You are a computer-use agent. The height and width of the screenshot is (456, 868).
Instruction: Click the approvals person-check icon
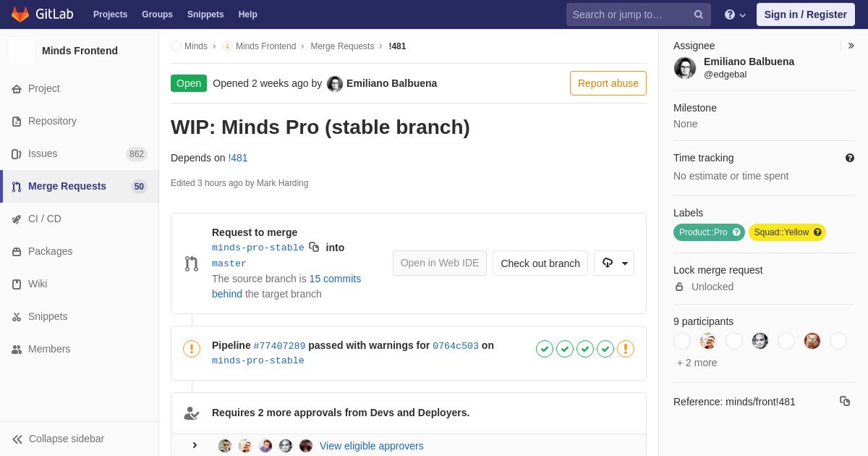pyautogui.click(x=191, y=413)
